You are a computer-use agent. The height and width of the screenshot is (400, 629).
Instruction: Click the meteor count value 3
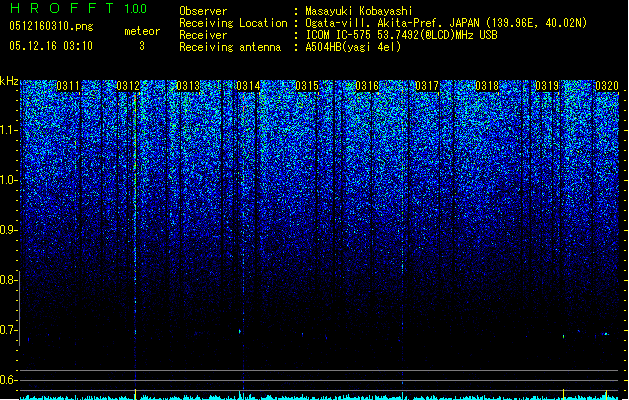[x=142, y=46]
